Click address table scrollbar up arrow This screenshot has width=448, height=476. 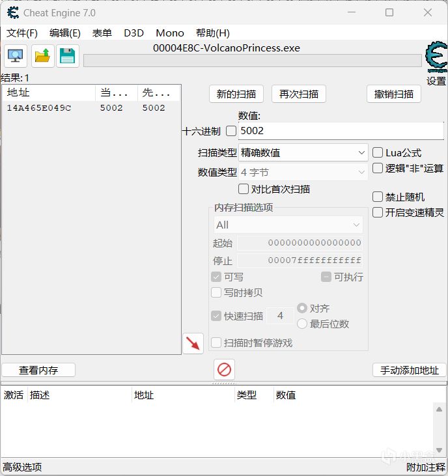click(x=439, y=409)
